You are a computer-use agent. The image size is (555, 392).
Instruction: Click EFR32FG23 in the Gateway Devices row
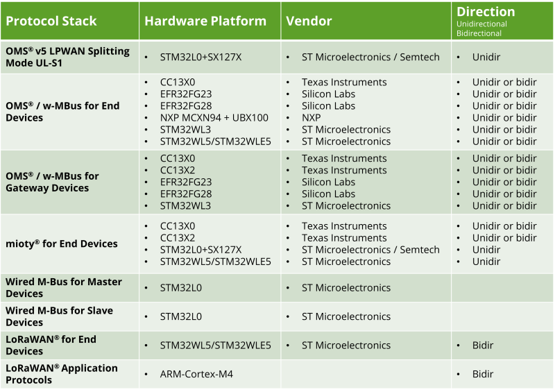coord(186,182)
